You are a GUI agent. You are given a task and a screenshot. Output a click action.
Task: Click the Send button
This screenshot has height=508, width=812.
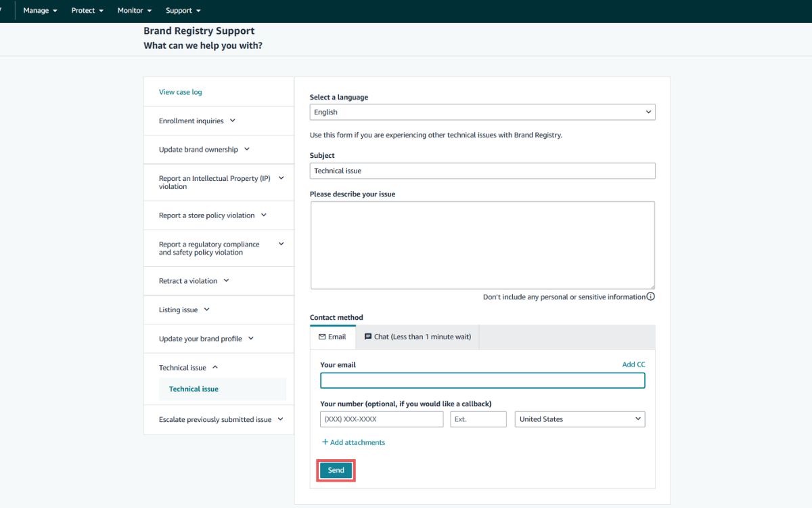(x=336, y=470)
